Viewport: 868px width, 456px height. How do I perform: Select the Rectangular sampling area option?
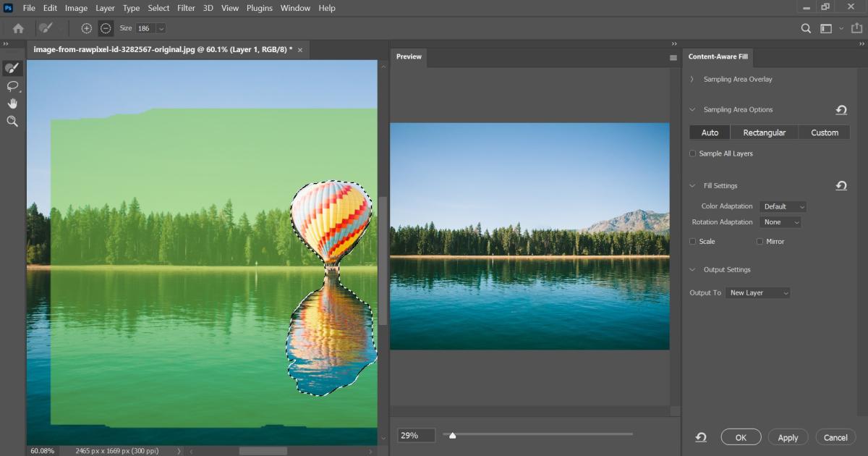pos(764,132)
